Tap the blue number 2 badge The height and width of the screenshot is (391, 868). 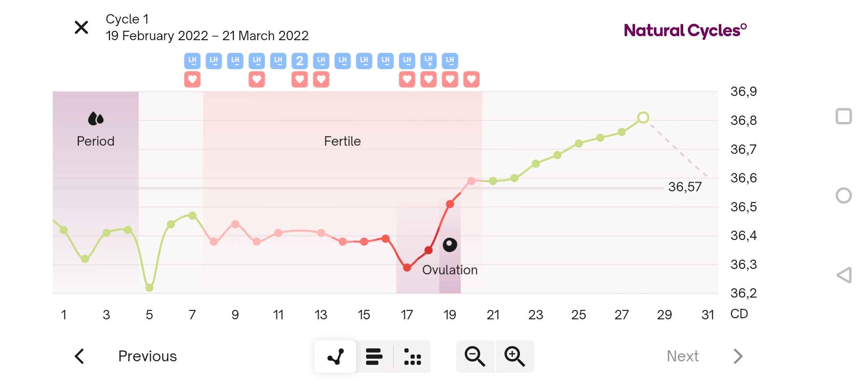click(x=299, y=61)
